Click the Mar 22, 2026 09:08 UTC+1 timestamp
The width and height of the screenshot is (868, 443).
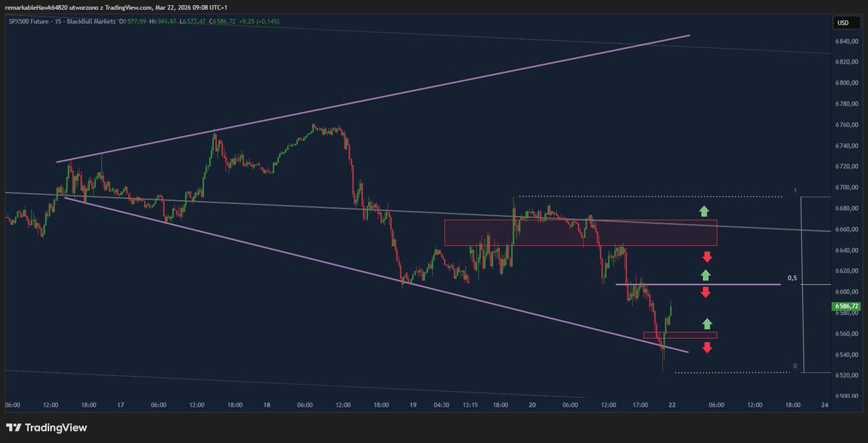190,8
